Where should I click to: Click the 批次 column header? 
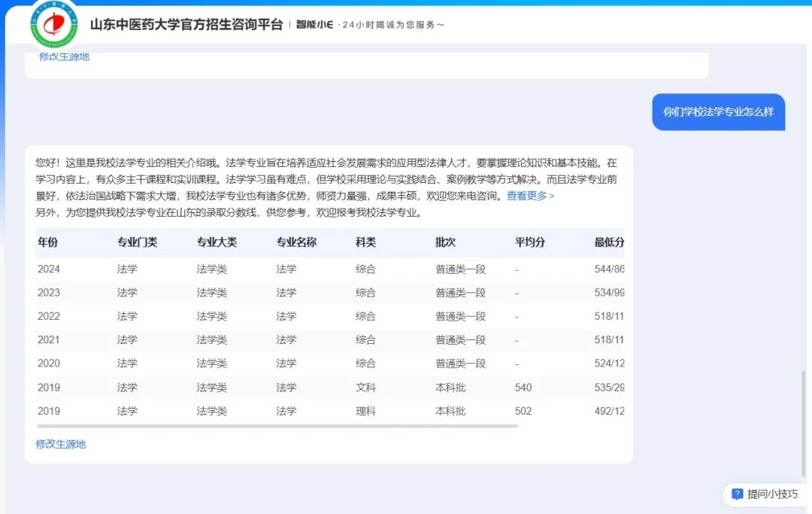(445, 242)
